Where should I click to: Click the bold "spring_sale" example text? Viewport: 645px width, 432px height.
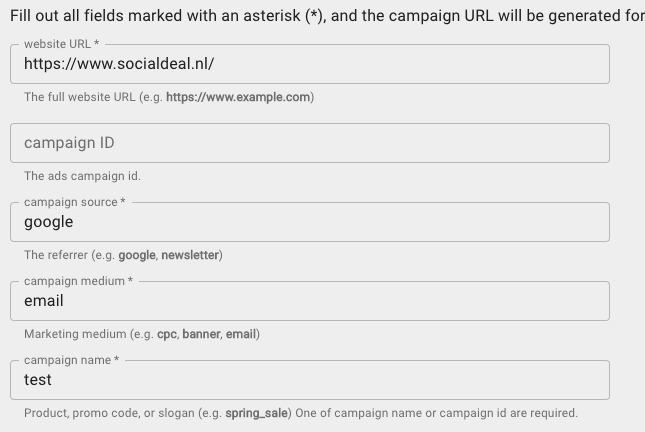point(256,413)
